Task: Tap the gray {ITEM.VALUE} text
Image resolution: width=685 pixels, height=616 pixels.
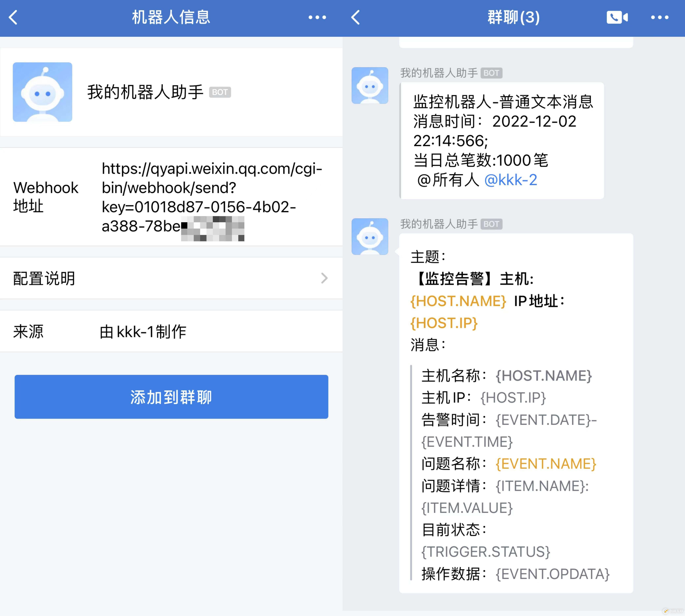Action: click(x=467, y=508)
